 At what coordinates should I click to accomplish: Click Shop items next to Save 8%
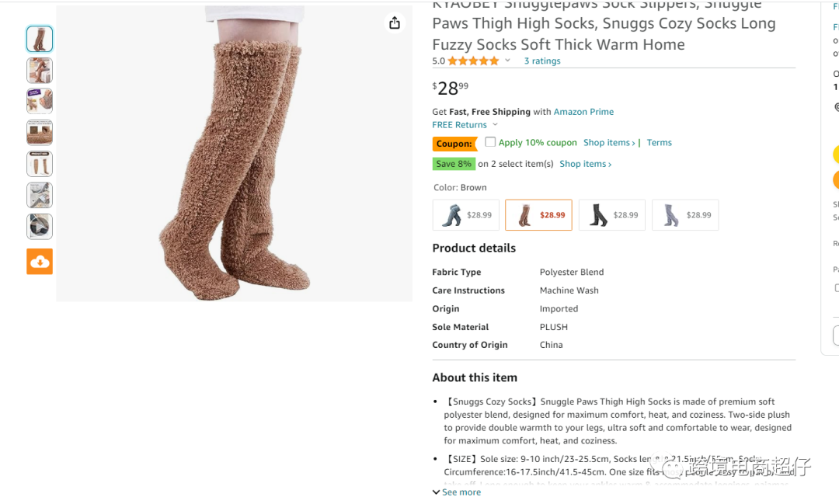(x=586, y=164)
